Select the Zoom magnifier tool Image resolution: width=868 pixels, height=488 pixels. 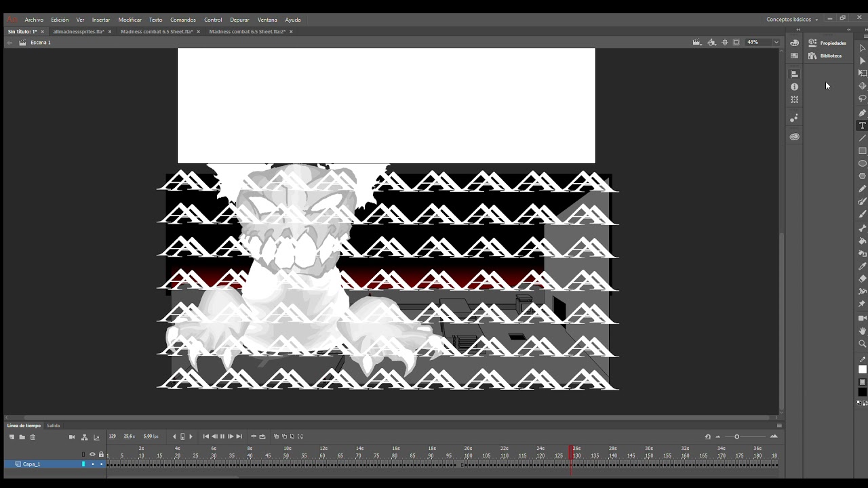pyautogui.click(x=863, y=344)
